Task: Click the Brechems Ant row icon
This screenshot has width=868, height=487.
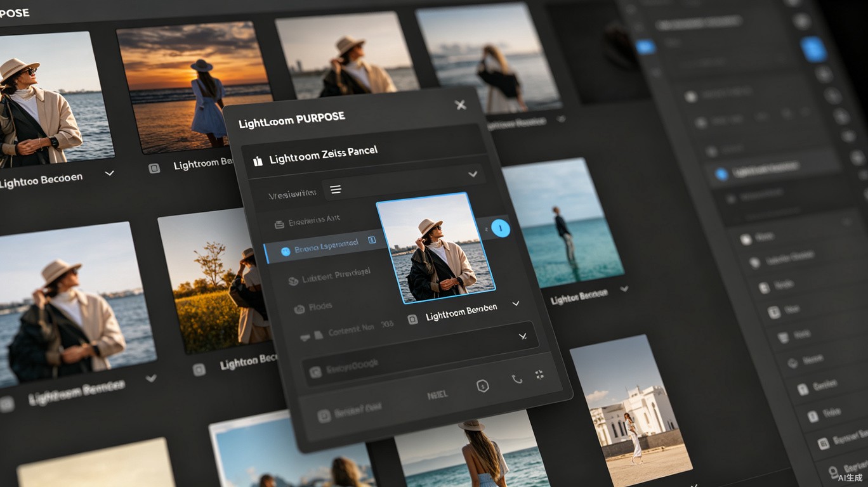Action: (279, 224)
